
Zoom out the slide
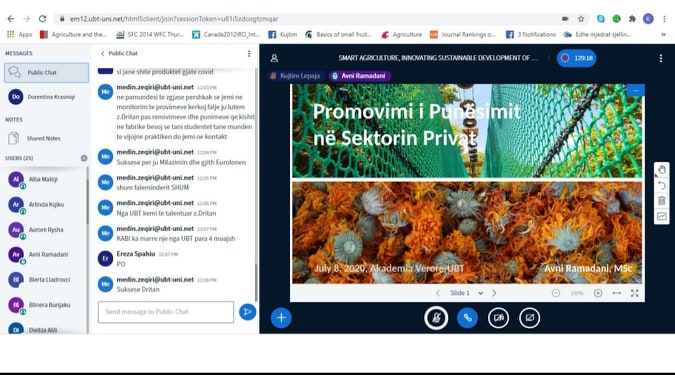click(x=556, y=293)
